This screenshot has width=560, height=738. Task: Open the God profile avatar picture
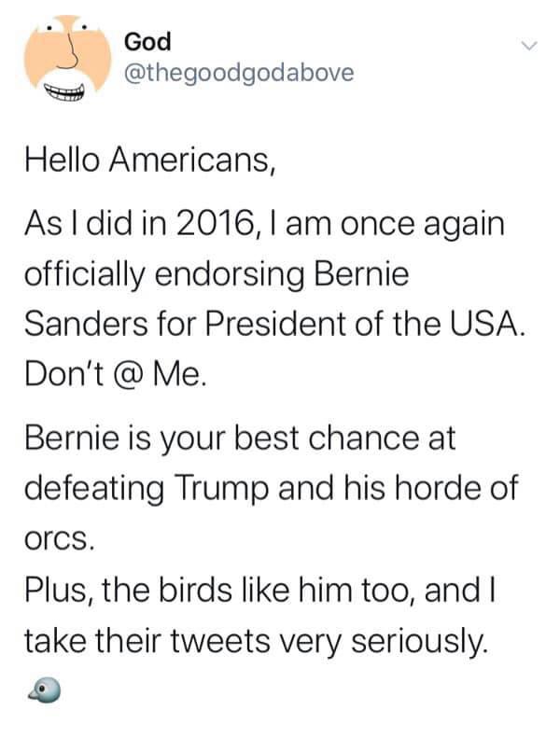(67, 59)
